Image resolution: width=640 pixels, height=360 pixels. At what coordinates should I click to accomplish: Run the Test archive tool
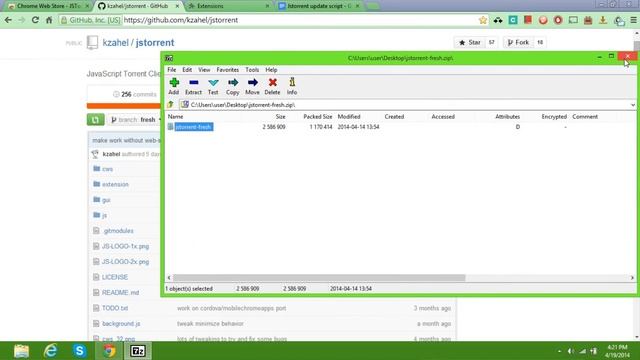213,87
